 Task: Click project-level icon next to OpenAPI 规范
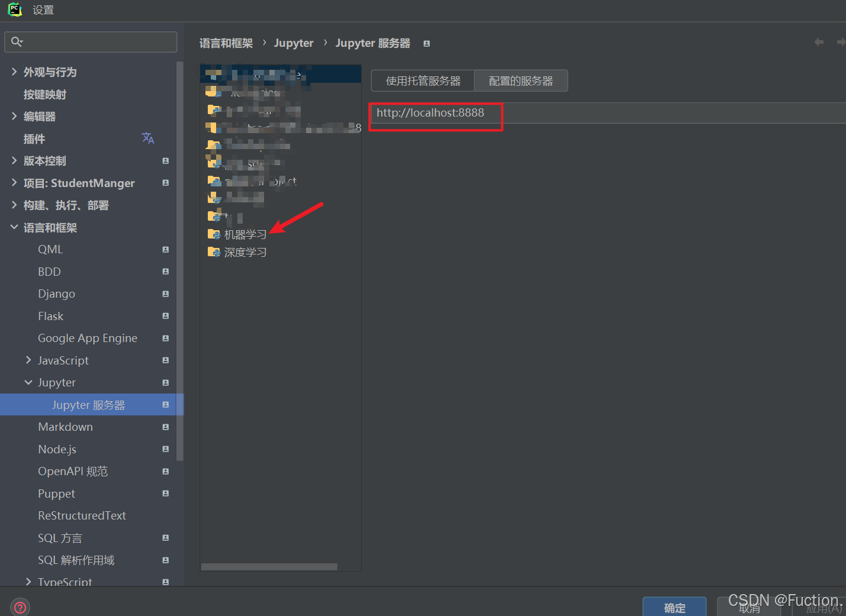[166, 472]
